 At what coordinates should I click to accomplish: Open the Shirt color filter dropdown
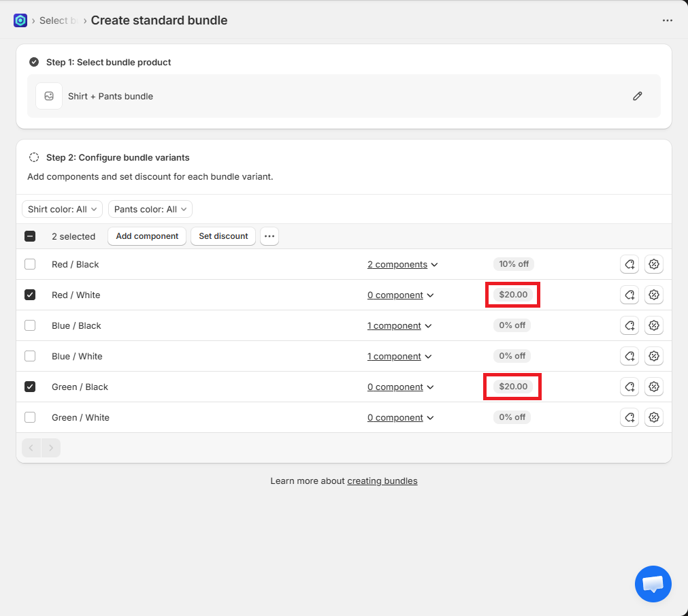(x=63, y=209)
